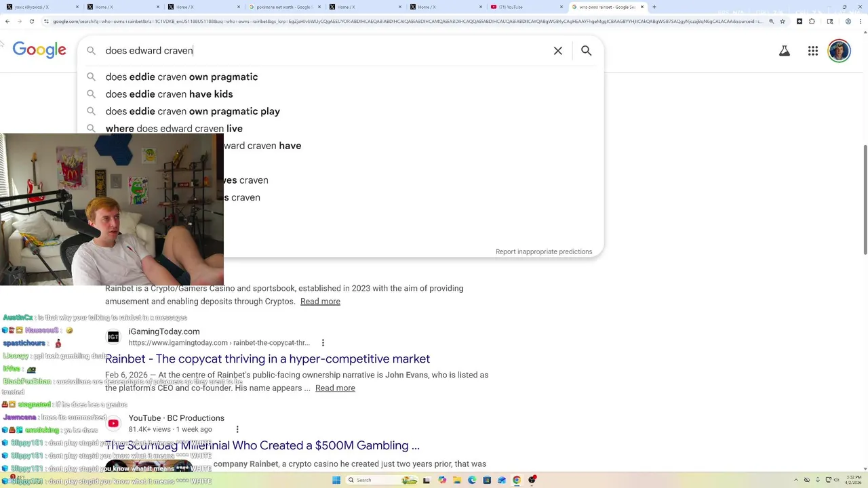
Task: Open a new browser tab
Action: click(x=654, y=7)
